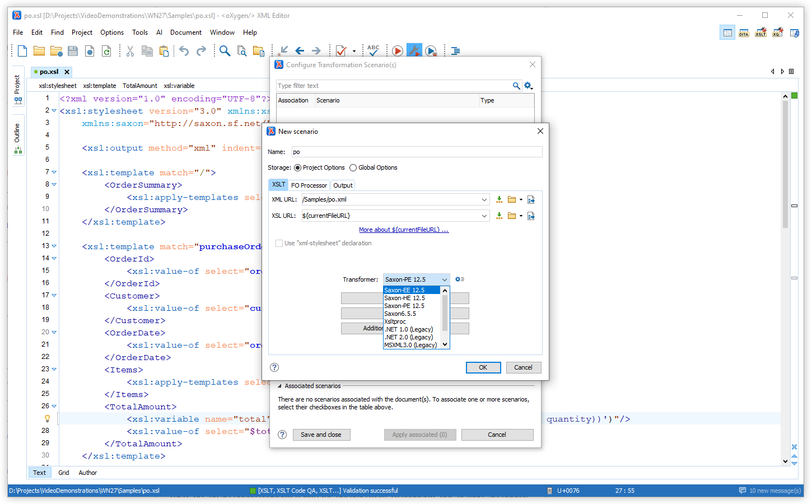Image resolution: width=812 pixels, height=504 pixels.
Task: Click settings gear next to filter text field
Action: (528, 86)
